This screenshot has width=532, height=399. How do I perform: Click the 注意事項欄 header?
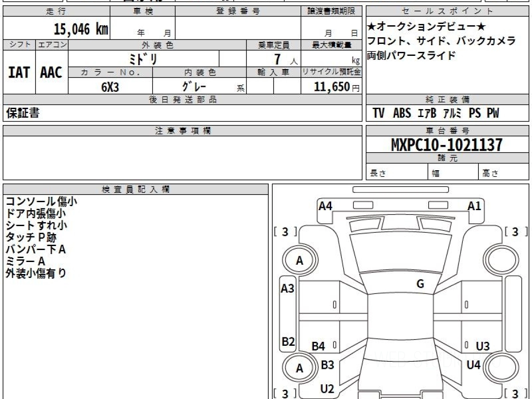point(182,131)
